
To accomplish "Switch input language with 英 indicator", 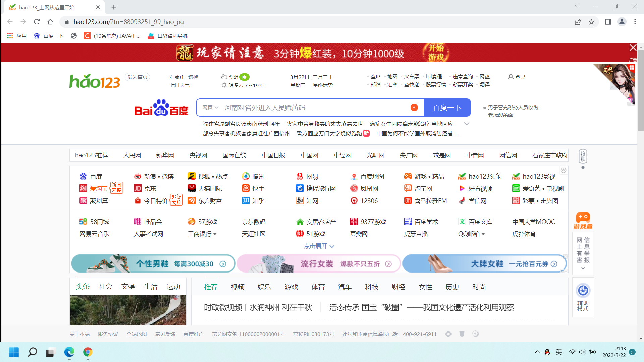I will click(559, 352).
